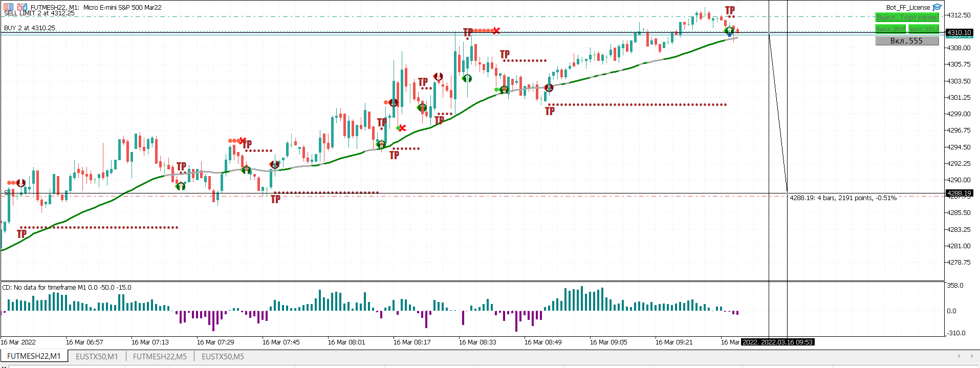Open the Depth of Market icon
This screenshot has height=368, width=980.
8,7
